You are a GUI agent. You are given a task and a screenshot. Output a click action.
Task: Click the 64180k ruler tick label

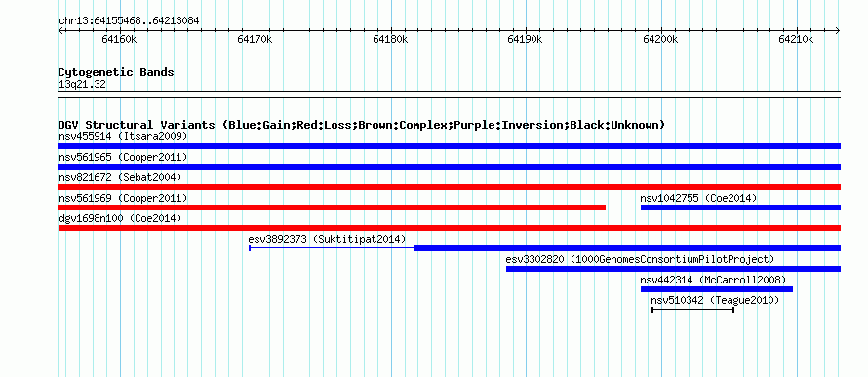click(x=390, y=40)
